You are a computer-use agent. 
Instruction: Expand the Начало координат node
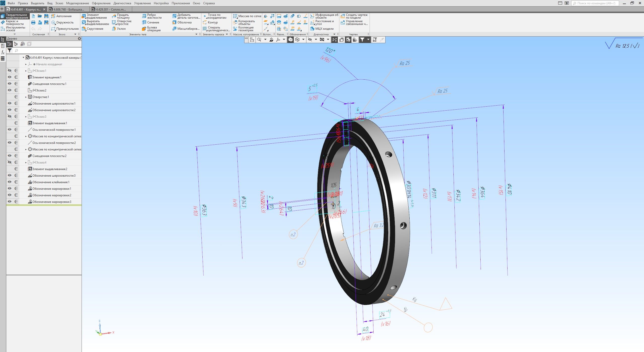click(26, 64)
